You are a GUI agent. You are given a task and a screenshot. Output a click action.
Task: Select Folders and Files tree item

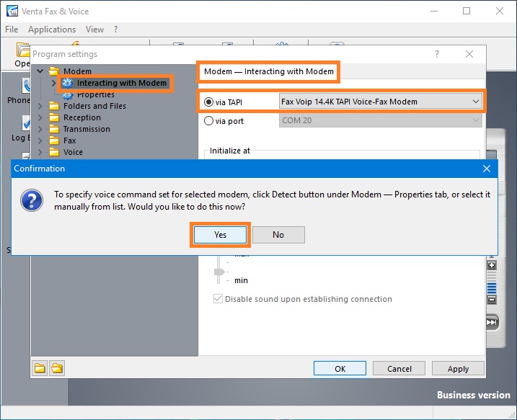click(94, 106)
